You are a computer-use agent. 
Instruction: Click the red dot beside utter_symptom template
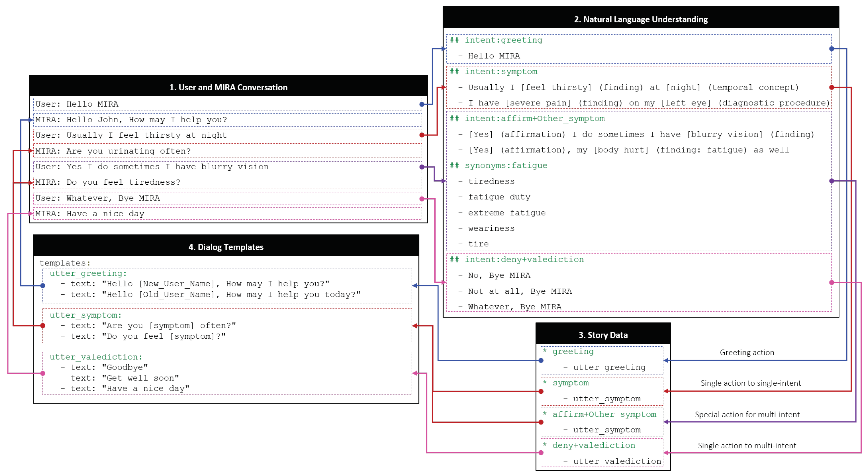tap(43, 325)
